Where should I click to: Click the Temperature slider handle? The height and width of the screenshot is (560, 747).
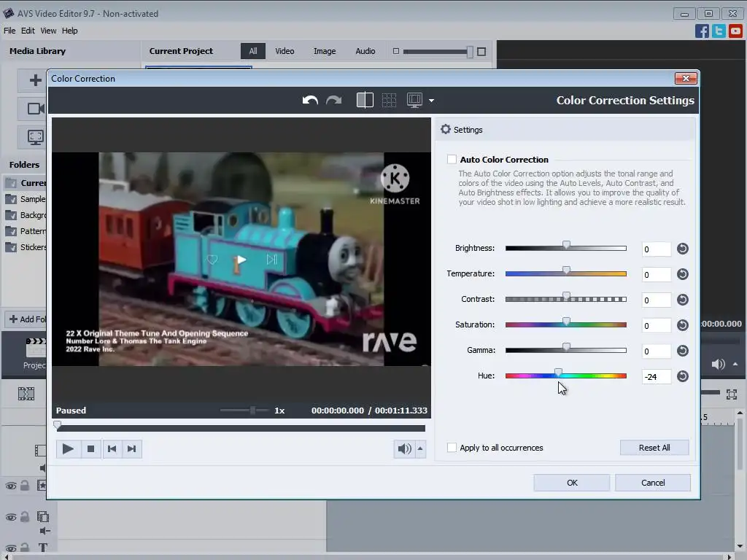566,271
